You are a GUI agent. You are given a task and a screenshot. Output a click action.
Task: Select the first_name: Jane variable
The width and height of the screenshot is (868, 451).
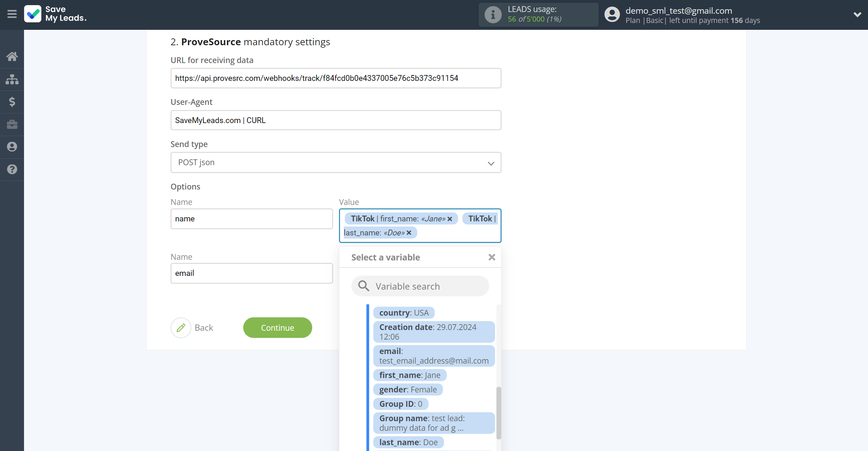410,375
